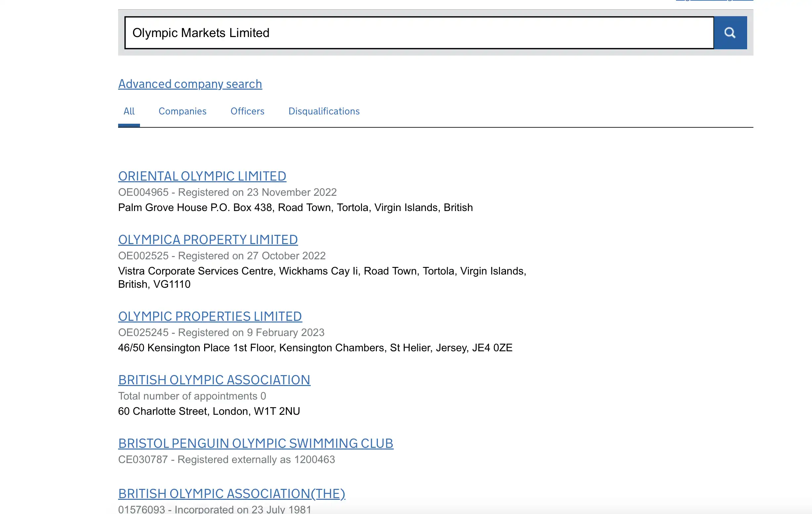
Task: Switch to the Officers tab
Action: tap(247, 111)
